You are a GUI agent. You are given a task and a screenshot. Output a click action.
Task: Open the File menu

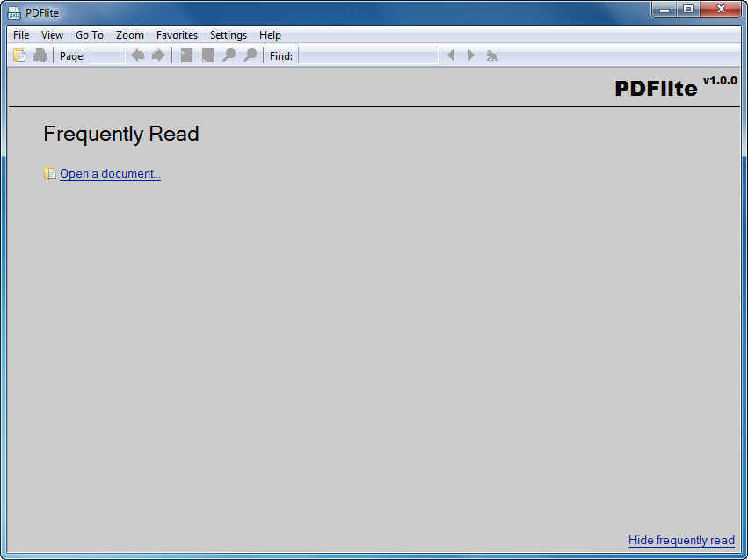pyautogui.click(x=21, y=35)
